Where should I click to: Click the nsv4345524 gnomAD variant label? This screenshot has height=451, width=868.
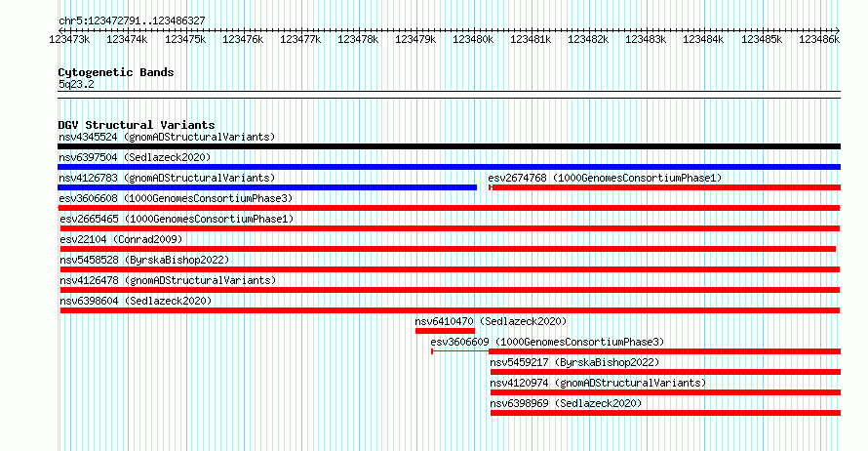tap(167, 137)
